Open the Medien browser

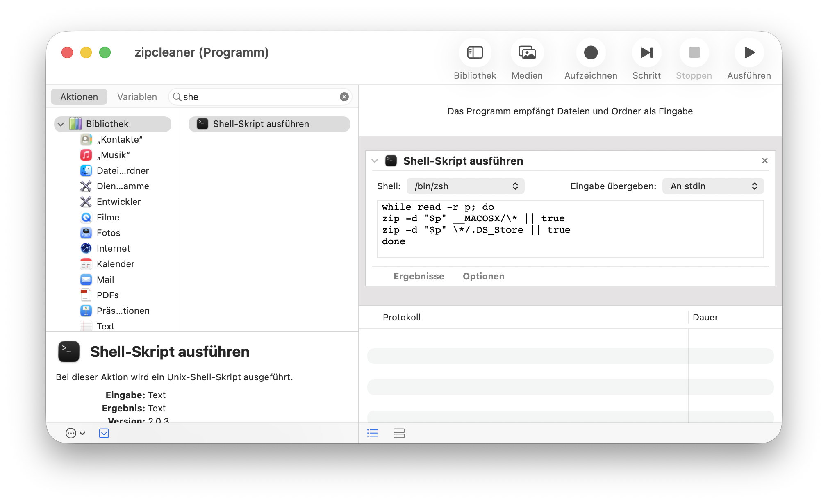(x=527, y=53)
